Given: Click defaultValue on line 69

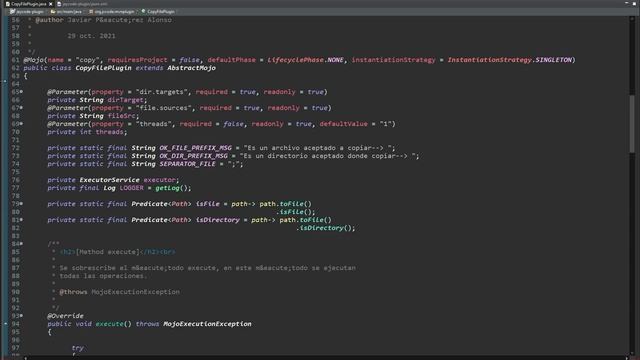Looking at the screenshot, I should 343,124.
